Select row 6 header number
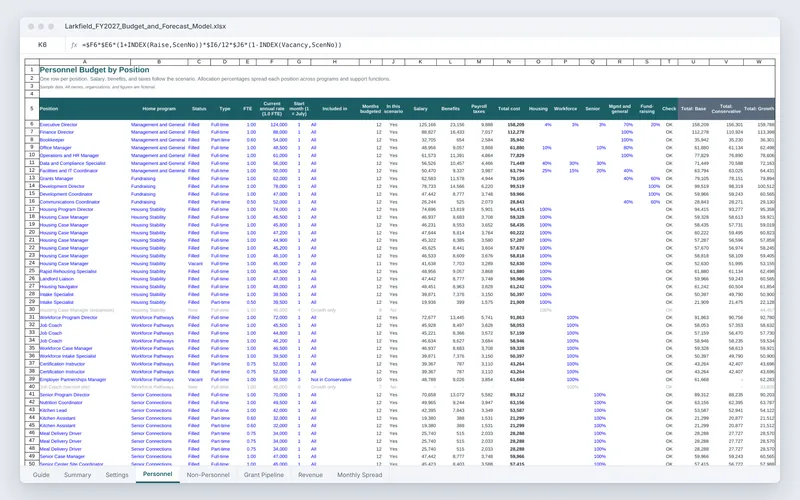Viewport: 800px width, 500px height. pos(32,124)
